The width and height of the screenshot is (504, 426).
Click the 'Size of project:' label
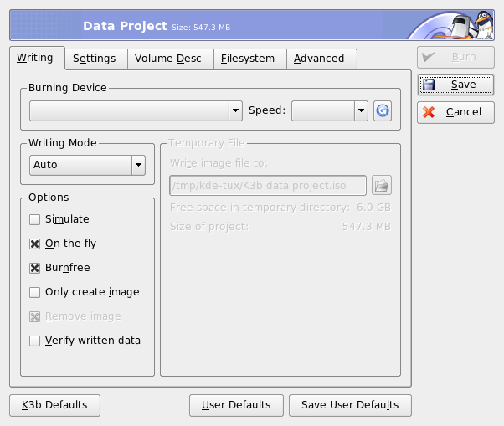(x=209, y=227)
